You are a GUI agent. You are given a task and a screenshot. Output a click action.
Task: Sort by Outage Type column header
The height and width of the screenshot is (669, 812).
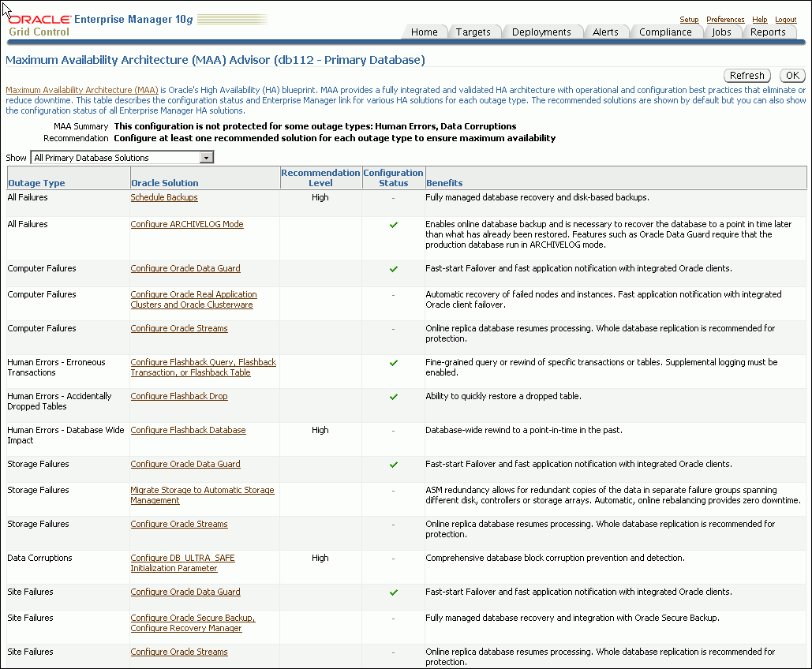click(36, 183)
